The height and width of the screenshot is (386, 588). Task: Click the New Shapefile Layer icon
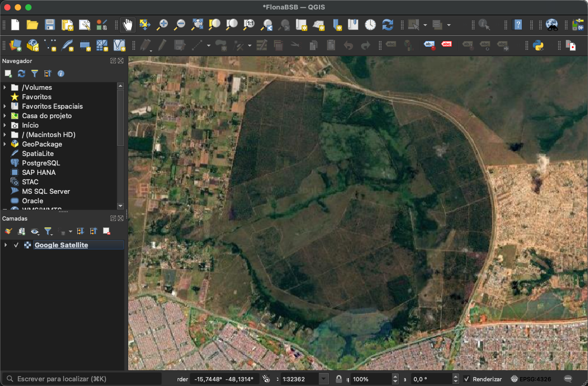[x=50, y=45]
